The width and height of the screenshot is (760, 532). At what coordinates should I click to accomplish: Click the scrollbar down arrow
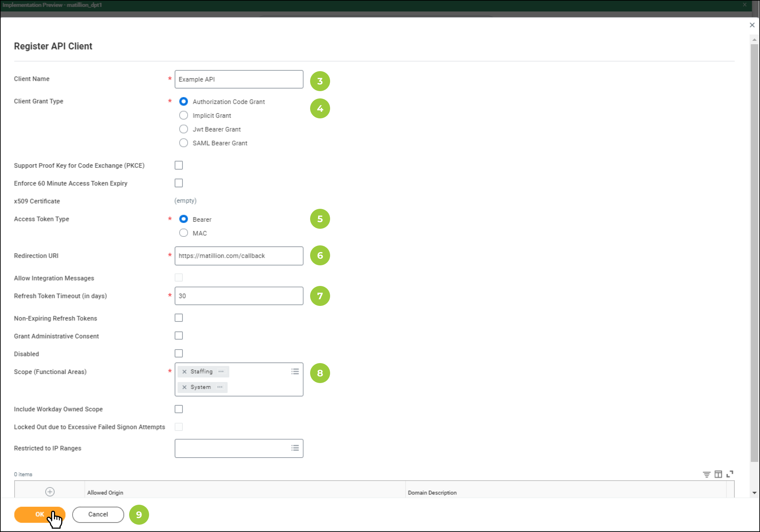pos(754,493)
